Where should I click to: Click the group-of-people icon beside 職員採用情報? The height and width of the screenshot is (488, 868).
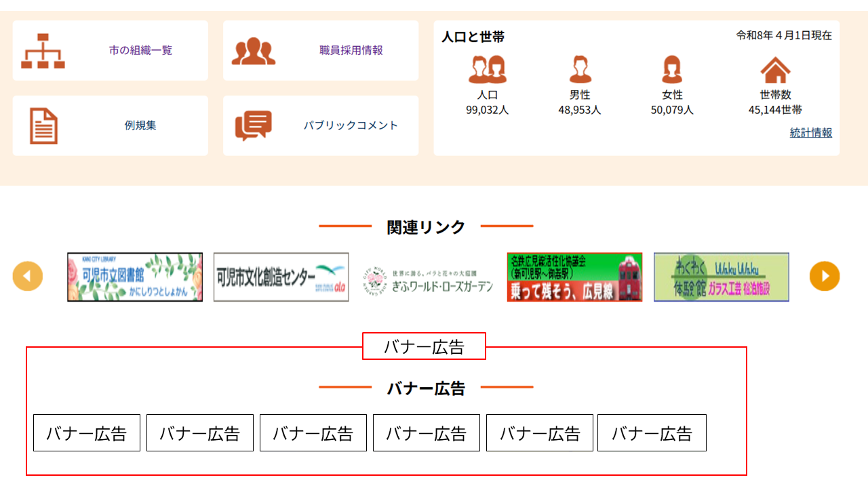255,50
